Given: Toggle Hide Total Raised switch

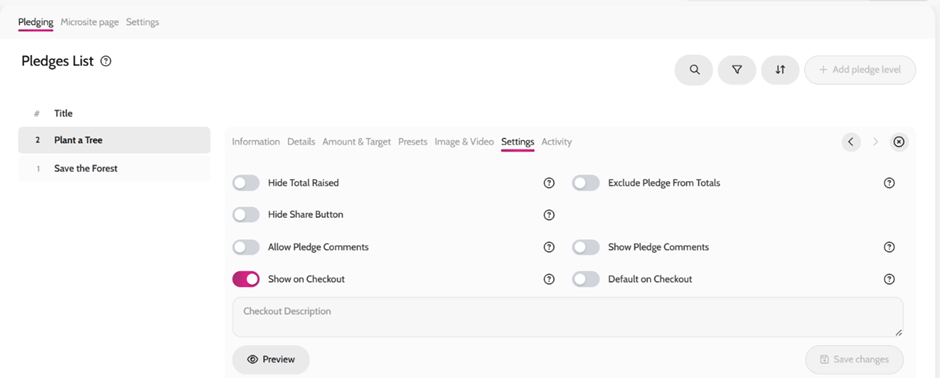Looking at the screenshot, I should click(x=246, y=183).
